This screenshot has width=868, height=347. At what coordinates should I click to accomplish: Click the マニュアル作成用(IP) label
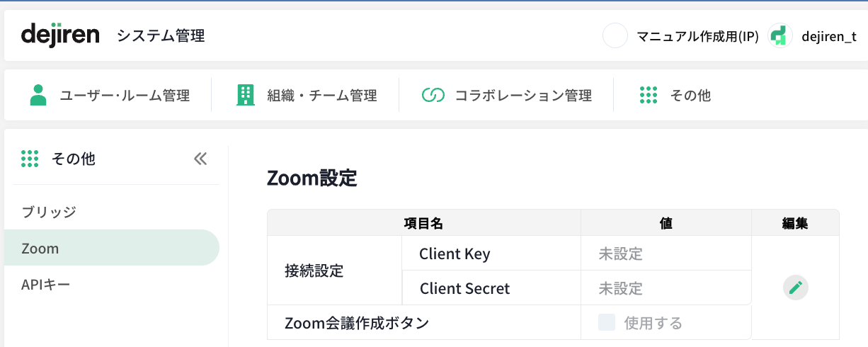click(x=697, y=36)
